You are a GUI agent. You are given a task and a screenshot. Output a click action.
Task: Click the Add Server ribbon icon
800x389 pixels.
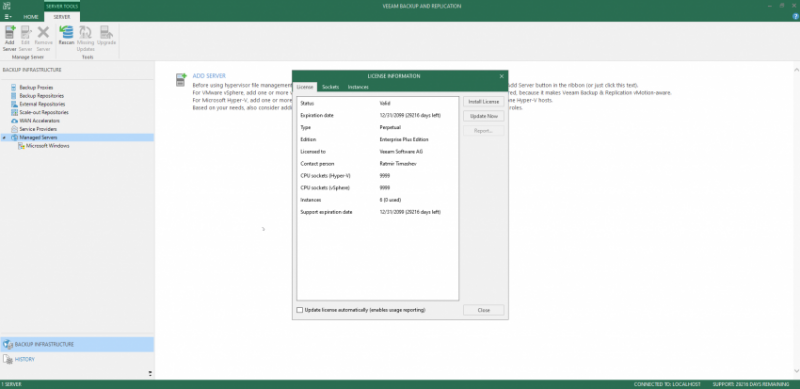click(10, 38)
